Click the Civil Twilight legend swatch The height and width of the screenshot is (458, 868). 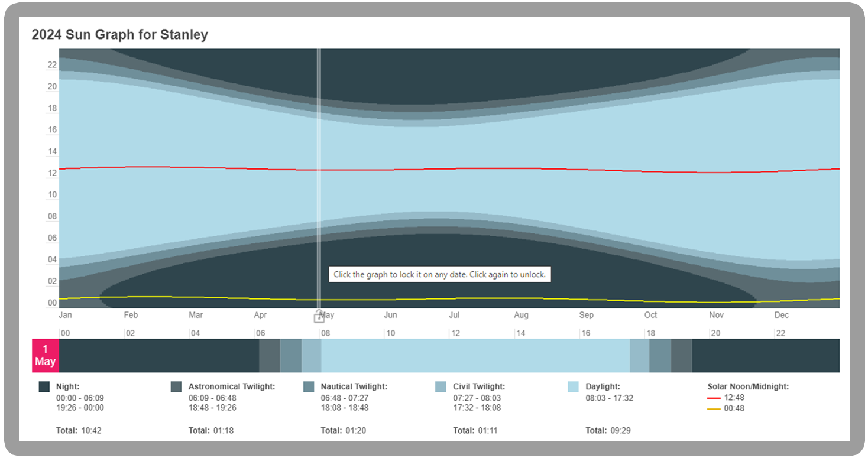[x=441, y=387]
